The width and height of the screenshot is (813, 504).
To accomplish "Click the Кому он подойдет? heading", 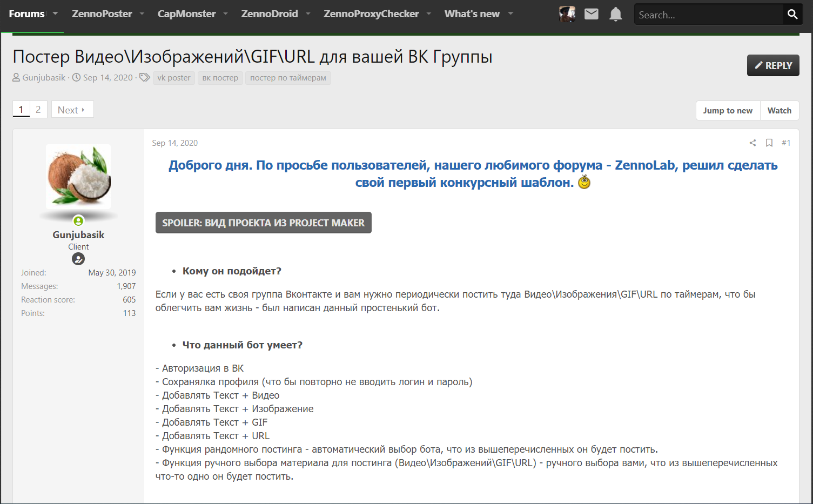I will (x=232, y=271).
